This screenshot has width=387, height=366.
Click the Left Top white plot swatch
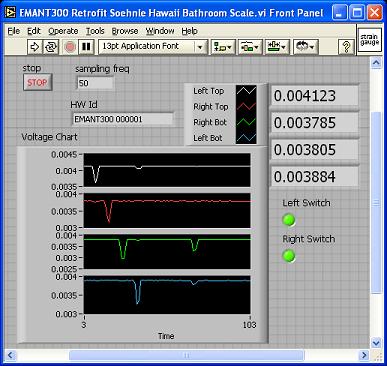click(x=246, y=91)
